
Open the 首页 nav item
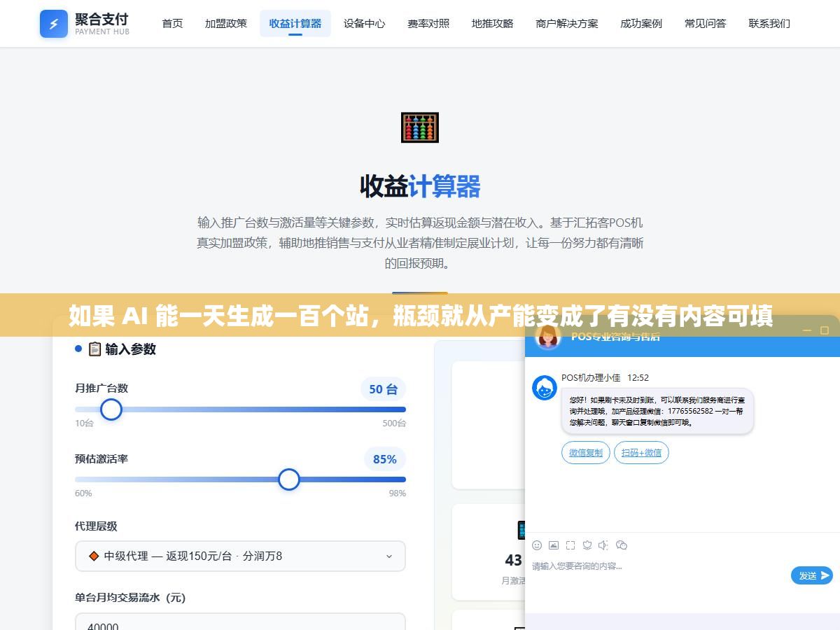[172, 23]
